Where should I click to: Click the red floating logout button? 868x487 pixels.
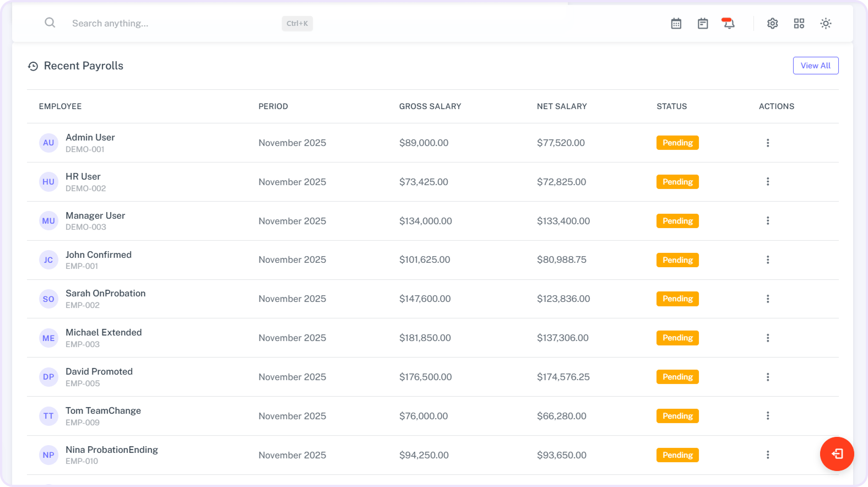(x=837, y=453)
